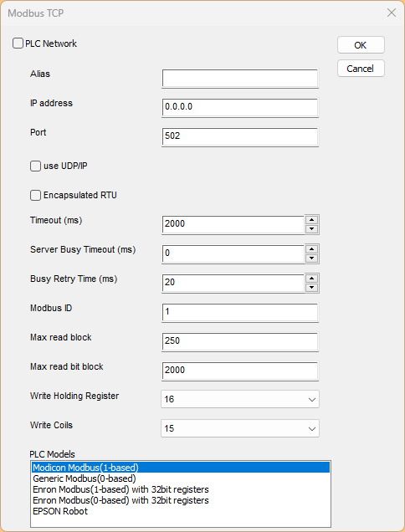
Task: Confirm settings with OK button
Action: (x=361, y=45)
